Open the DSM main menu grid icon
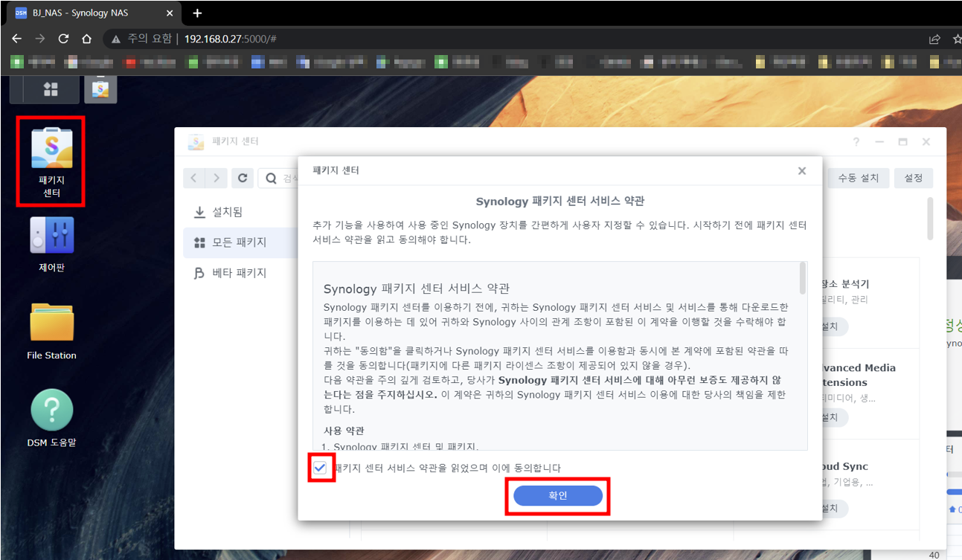Viewport: 962px width, 560px height. pos(51,90)
